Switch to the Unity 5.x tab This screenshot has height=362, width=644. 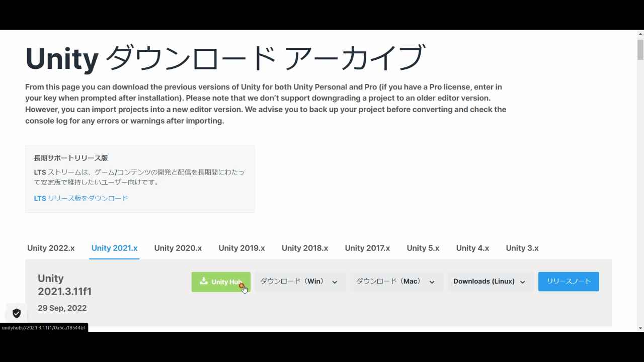coord(423,248)
